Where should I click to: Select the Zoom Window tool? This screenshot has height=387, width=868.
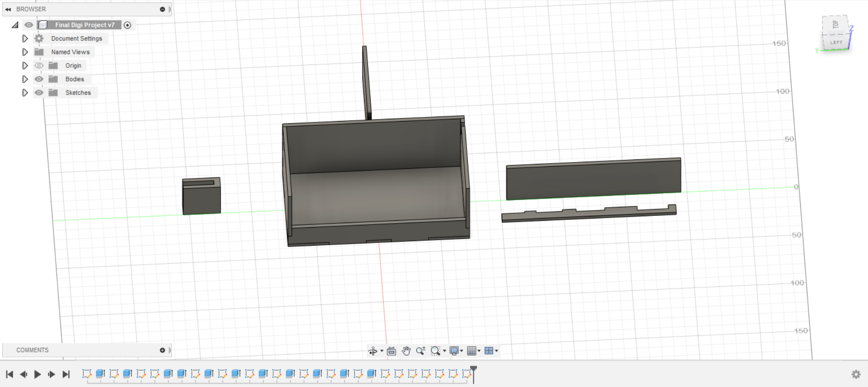[435, 351]
